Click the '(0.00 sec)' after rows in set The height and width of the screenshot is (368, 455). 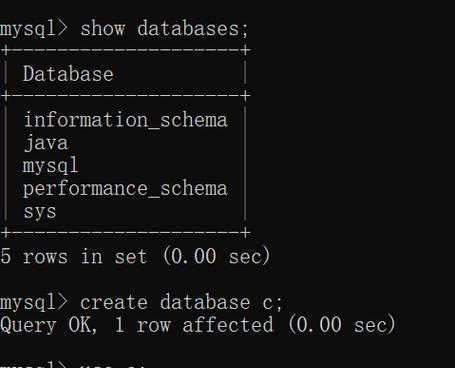point(216,256)
